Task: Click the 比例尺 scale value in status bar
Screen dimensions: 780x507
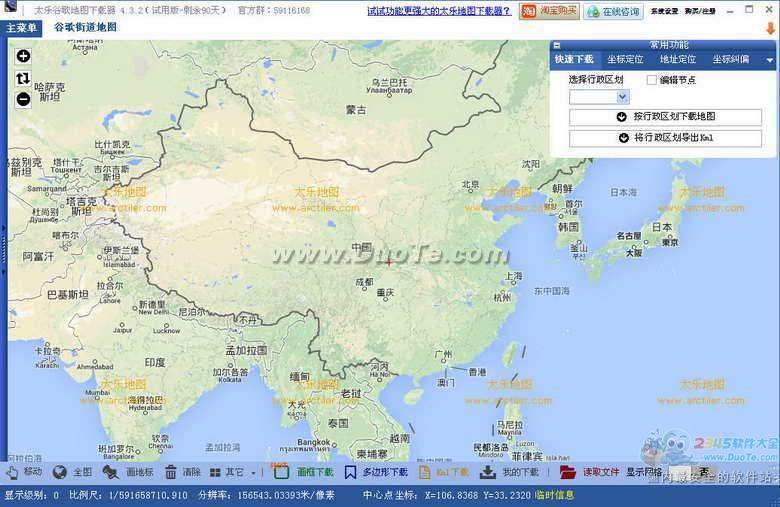Action: tap(128, 496)
